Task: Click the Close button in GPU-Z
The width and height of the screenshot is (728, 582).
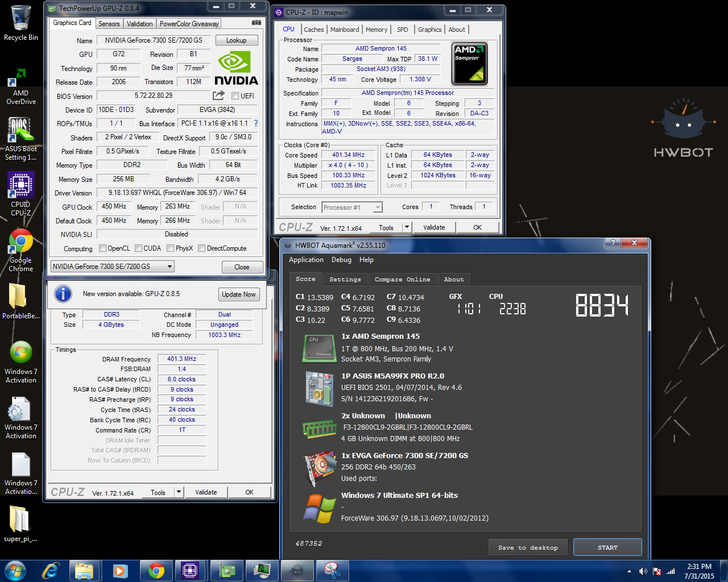Action: pyautogui.click(x=242, y=267)
